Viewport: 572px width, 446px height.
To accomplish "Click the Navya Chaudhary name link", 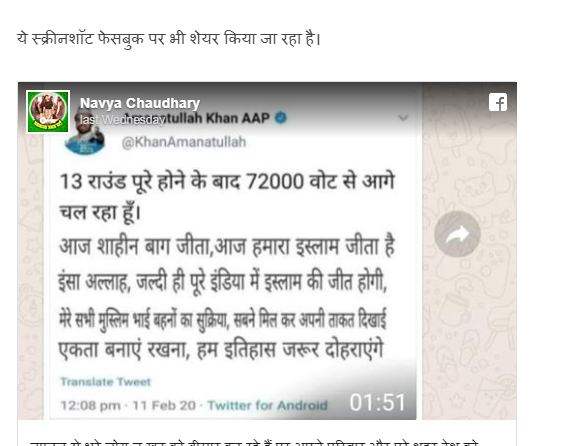I will (140, 103).
